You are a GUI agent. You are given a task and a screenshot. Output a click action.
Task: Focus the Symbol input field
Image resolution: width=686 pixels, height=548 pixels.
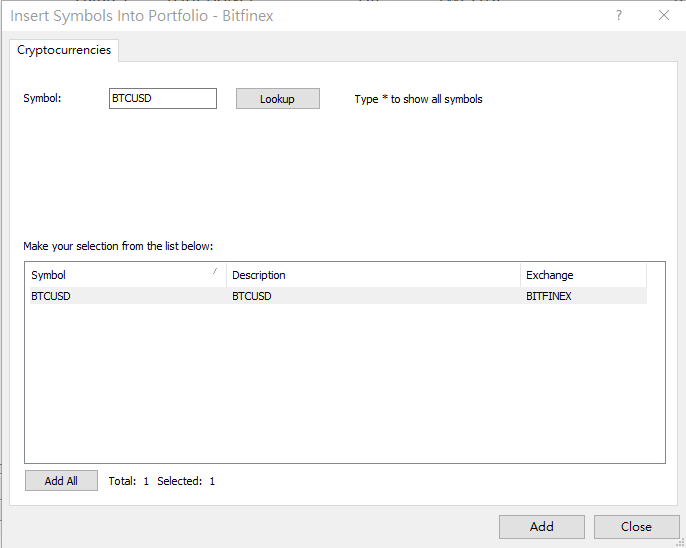(x=163, y=98)
